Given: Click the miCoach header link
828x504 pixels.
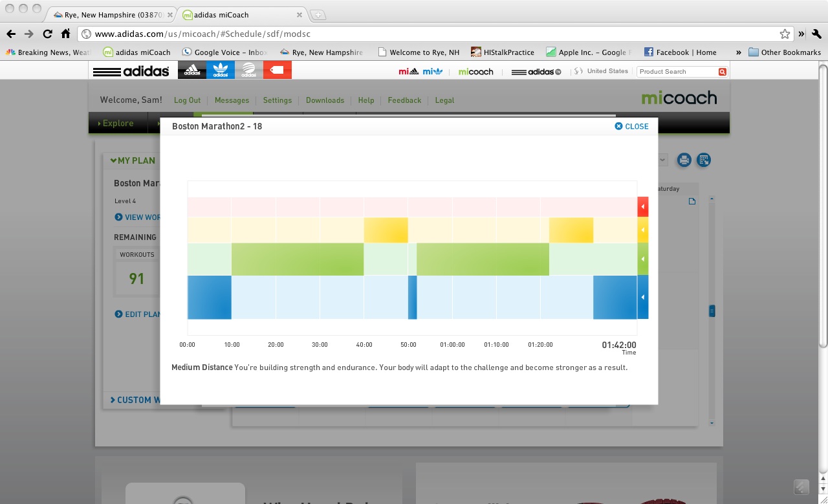Looking at the screenshot, I should (x=475, y=72).
